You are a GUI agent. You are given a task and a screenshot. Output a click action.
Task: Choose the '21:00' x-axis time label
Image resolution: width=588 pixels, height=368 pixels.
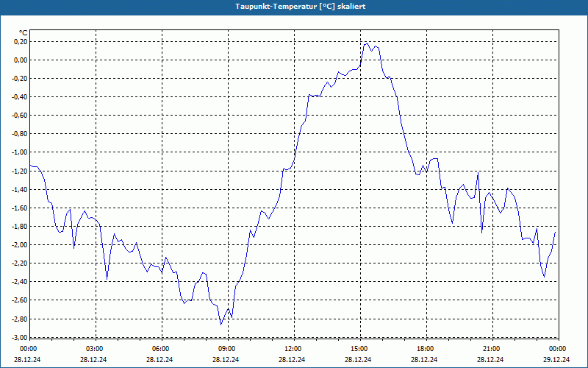coord(490,349)
